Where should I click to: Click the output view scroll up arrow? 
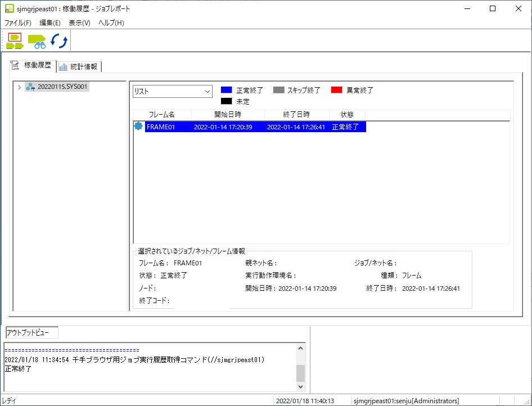tap(301, 348)
